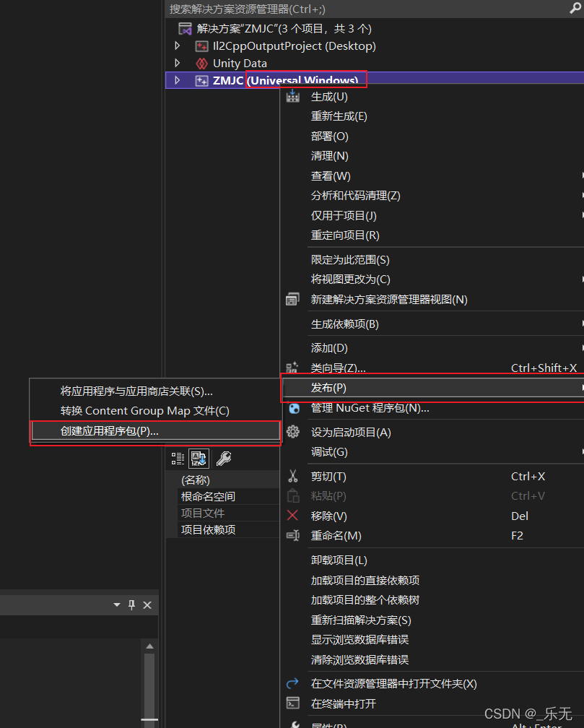
Task: Click the categorized view icon in Properties toolbar
Action: [x=178, y=459]
